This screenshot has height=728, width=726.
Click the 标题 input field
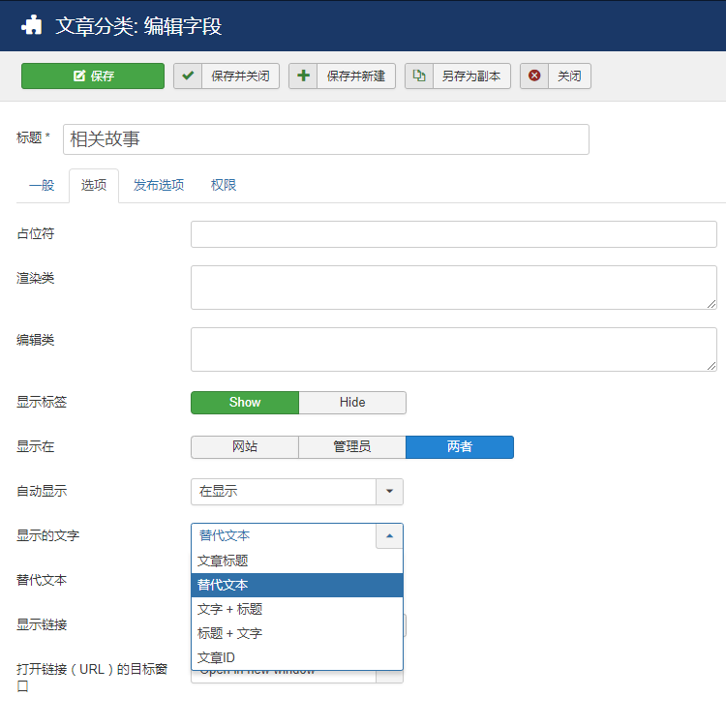coord(325,139)
